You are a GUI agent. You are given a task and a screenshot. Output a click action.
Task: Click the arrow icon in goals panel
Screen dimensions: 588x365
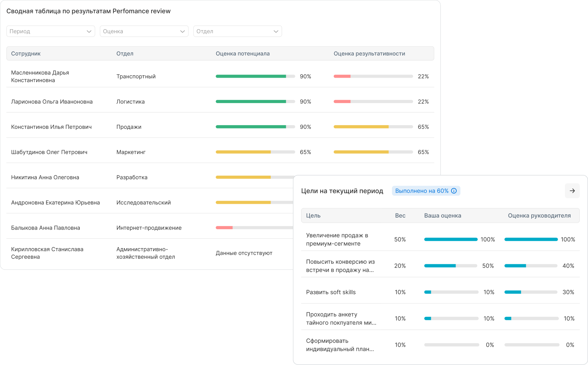coord(572,191)
